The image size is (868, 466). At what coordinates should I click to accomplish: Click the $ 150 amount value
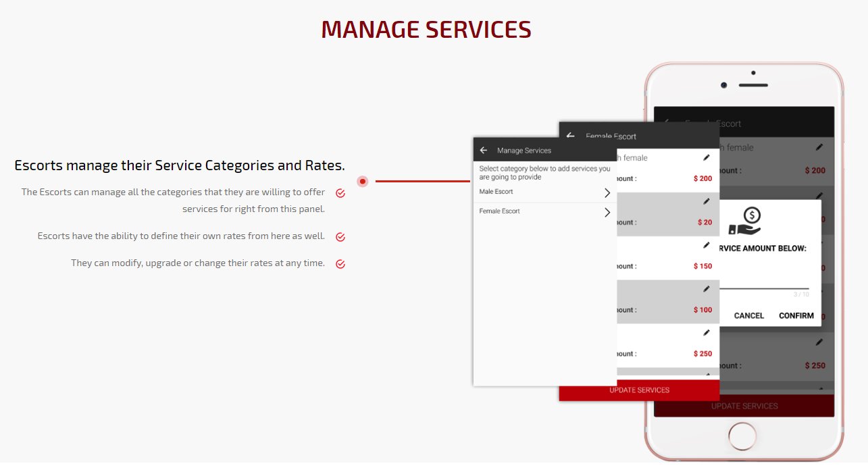point(703,266)
